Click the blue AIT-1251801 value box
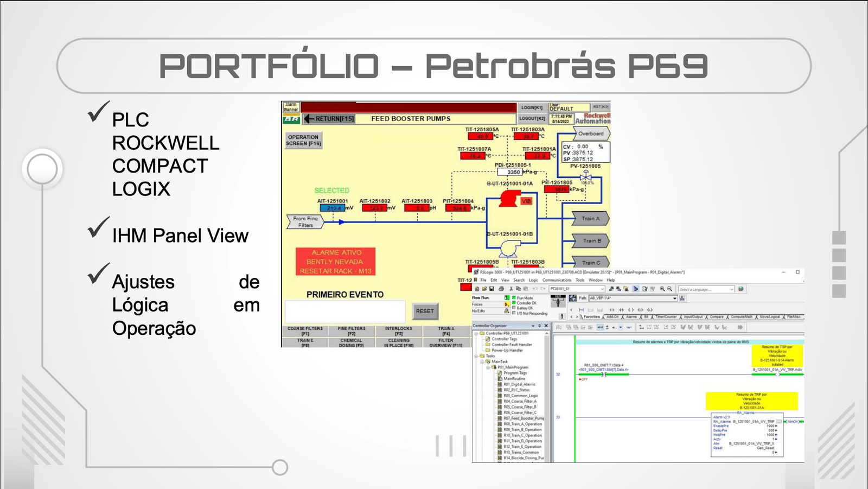Viewport: 868px width, 489px height. pyautogui.click(x=333, y=208)
